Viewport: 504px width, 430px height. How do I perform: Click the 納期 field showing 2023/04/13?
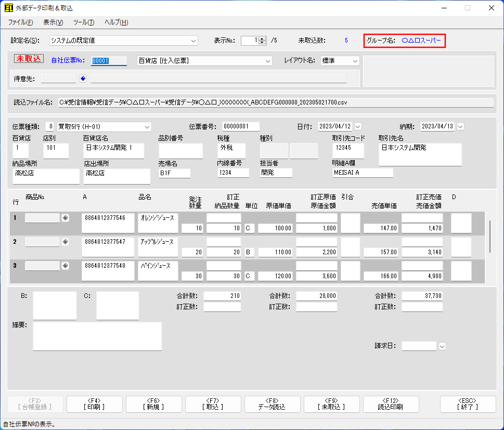coord(437,127)
